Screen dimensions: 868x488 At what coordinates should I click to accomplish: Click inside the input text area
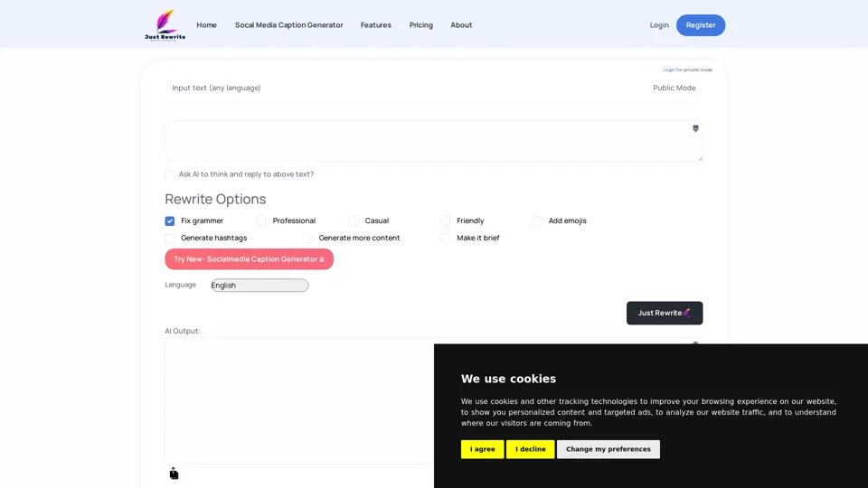pyautogui.click(x=425, y=141)
